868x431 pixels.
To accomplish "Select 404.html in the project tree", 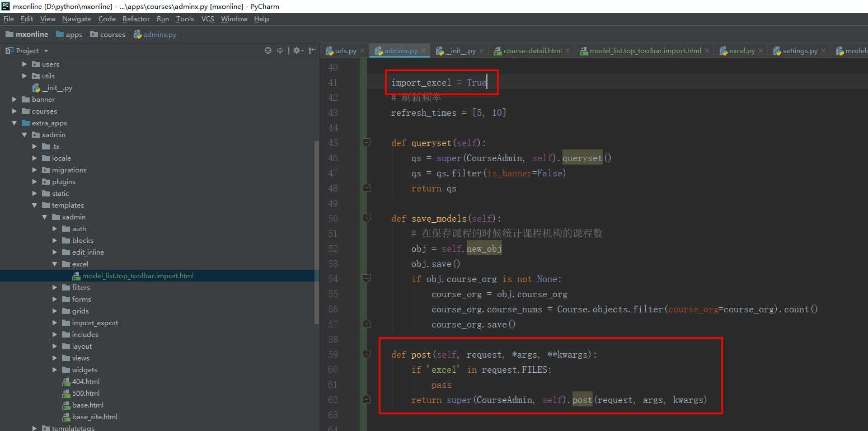I will [x=80, y=381].
